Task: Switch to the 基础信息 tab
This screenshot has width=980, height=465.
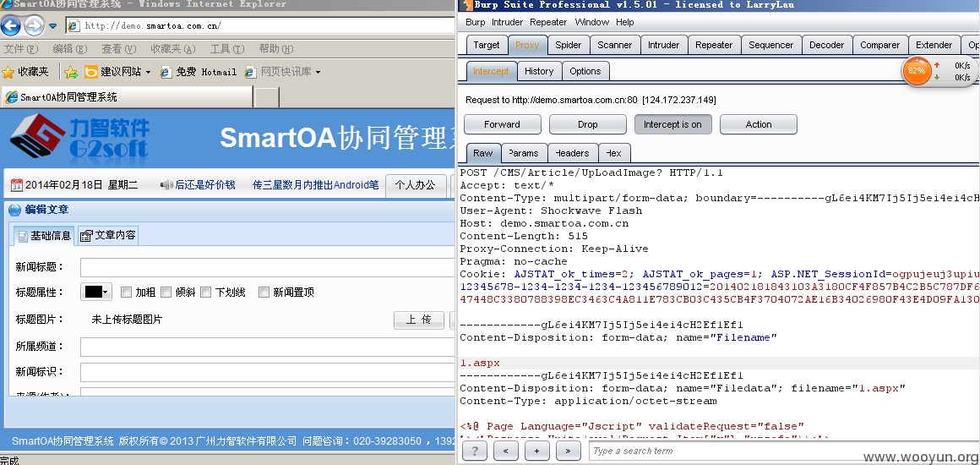Action: point(44,236)
